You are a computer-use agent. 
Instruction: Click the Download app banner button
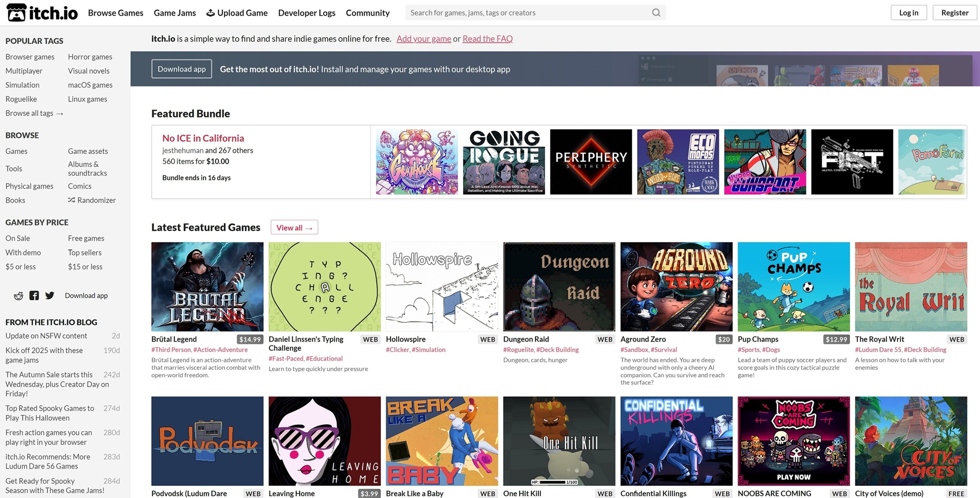(182, 69)
